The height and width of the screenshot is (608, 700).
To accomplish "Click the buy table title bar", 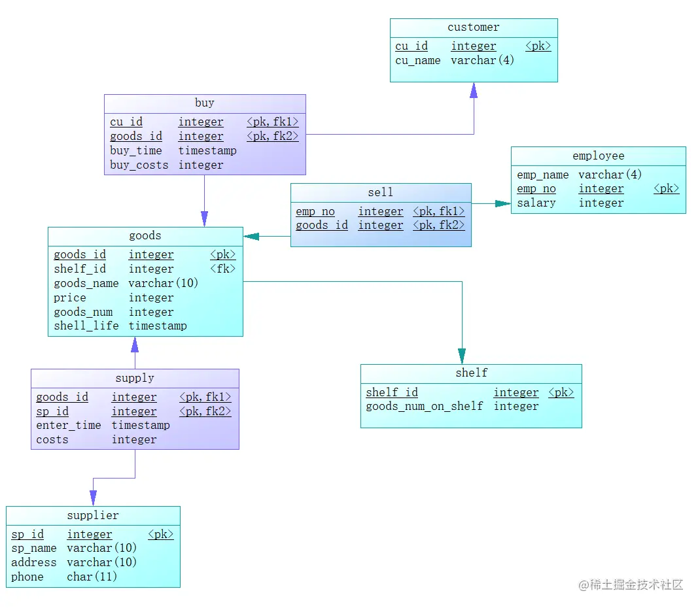I will tap(205, 103).
